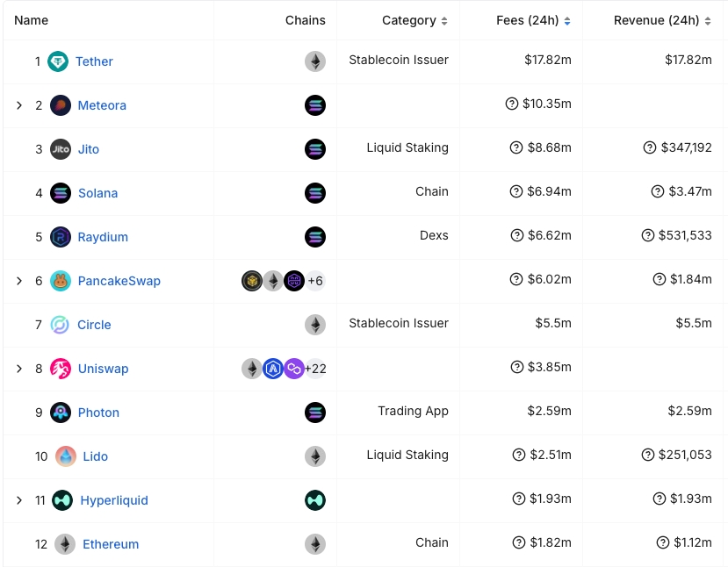Open the Photon protocol link

(x=99, y=413)
